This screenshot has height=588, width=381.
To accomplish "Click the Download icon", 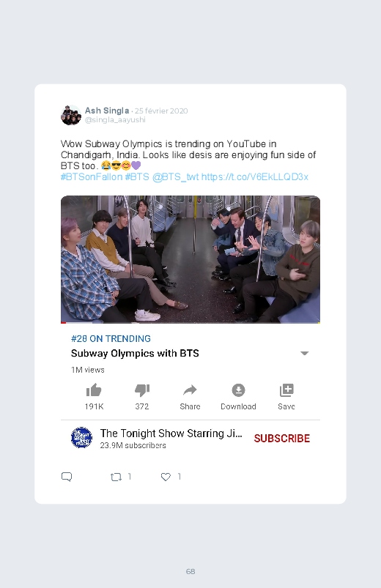I will (x=238, y=390).
